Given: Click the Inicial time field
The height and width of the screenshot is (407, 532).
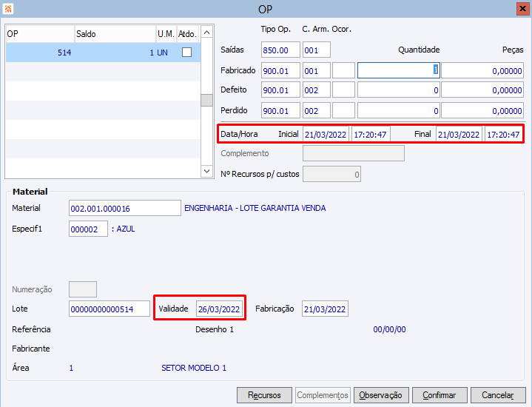Looking at the screenshot, I should (x=371, y=135).
